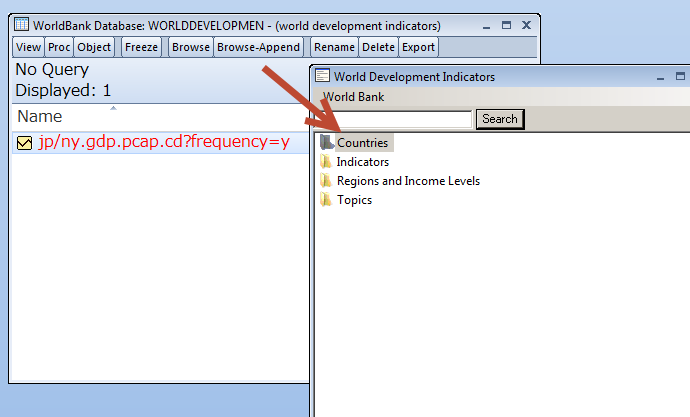Click the World Bank label
This screenshot has height=417, width=690.
pyautogui.click(x=353, y=97)
